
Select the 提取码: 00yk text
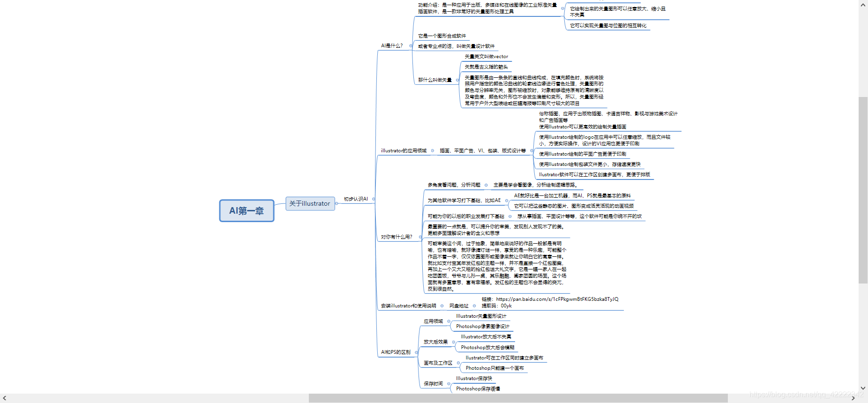pos(496,306)
